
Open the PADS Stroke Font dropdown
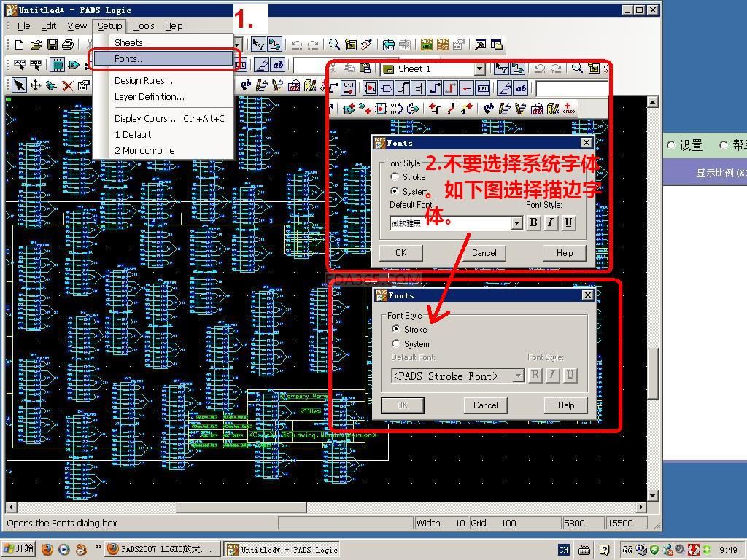point(519,376)
